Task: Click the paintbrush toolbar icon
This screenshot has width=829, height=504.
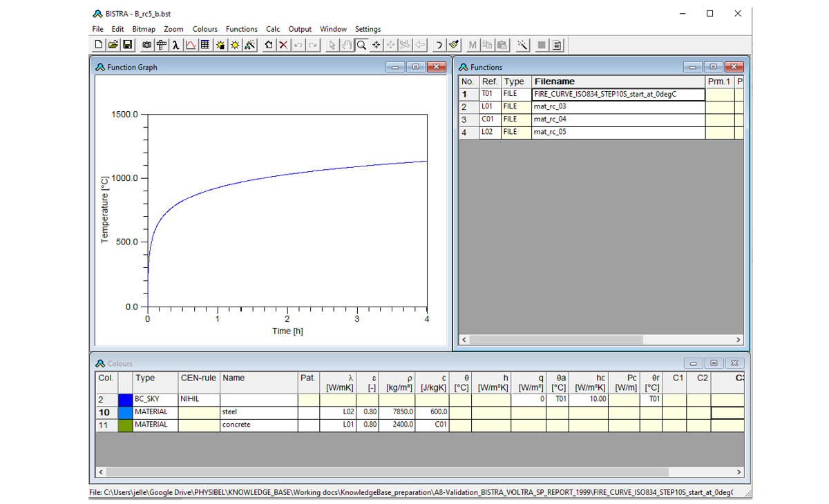Action: point(453,45)
